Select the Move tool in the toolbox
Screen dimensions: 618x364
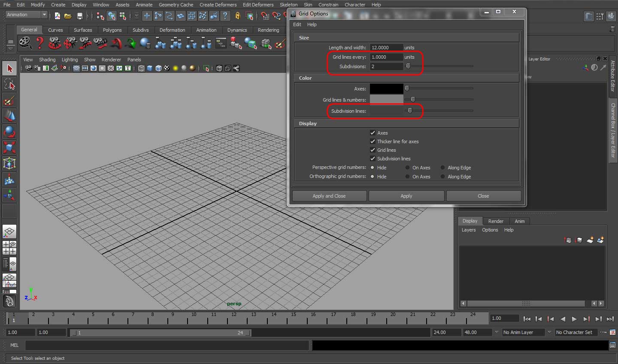point(9,116)
